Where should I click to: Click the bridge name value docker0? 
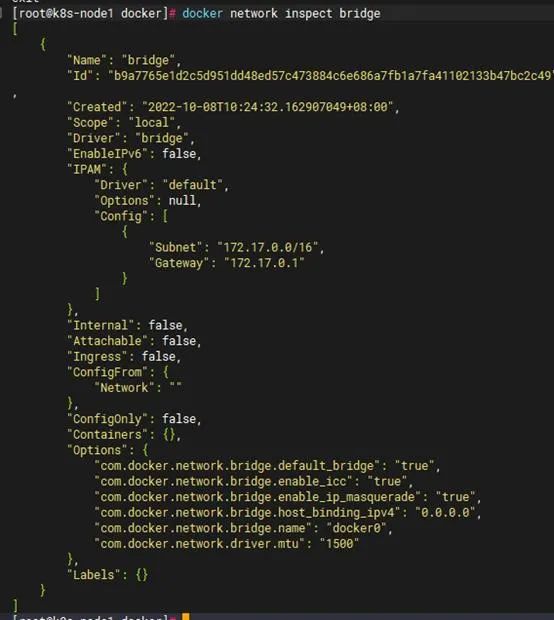click(x=356, y=528)
